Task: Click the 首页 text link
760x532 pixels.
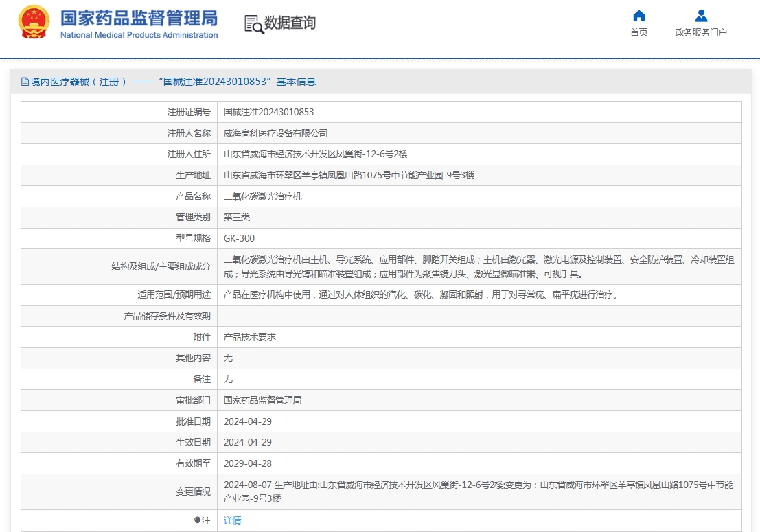Action: click(639, 32)
